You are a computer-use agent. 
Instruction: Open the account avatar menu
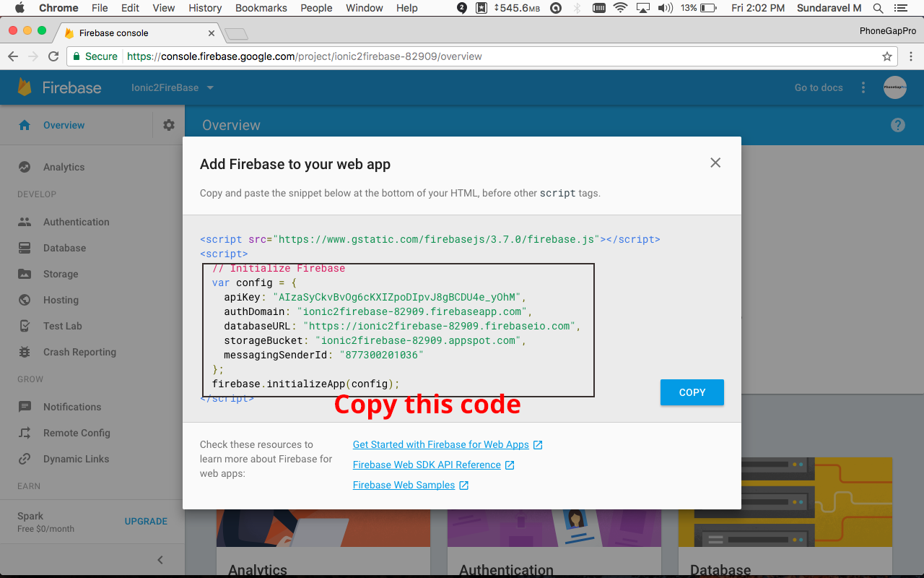click(x=895, y=87)
